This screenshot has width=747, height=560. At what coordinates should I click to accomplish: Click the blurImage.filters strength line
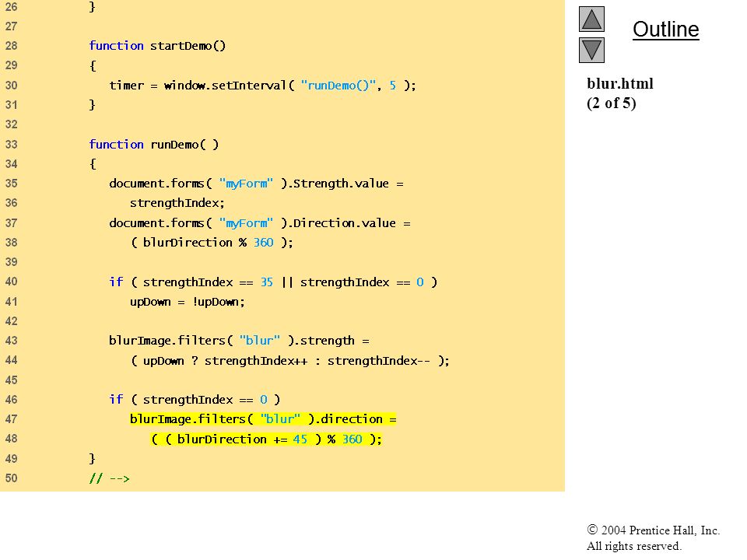(239, 341)
